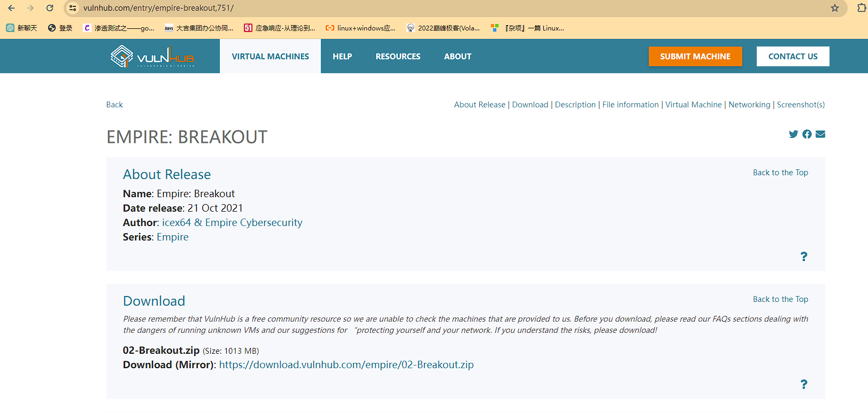Open the 2022巅峰极客 bookmark
Screen dimensions: 868x412
[443, 28]
